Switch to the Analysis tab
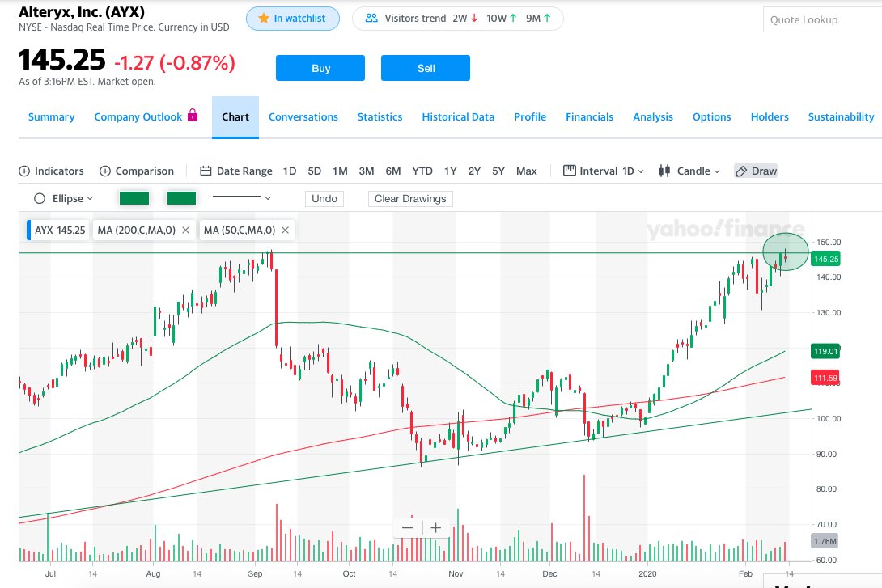 pyautogui.click(x=653, y=117)
